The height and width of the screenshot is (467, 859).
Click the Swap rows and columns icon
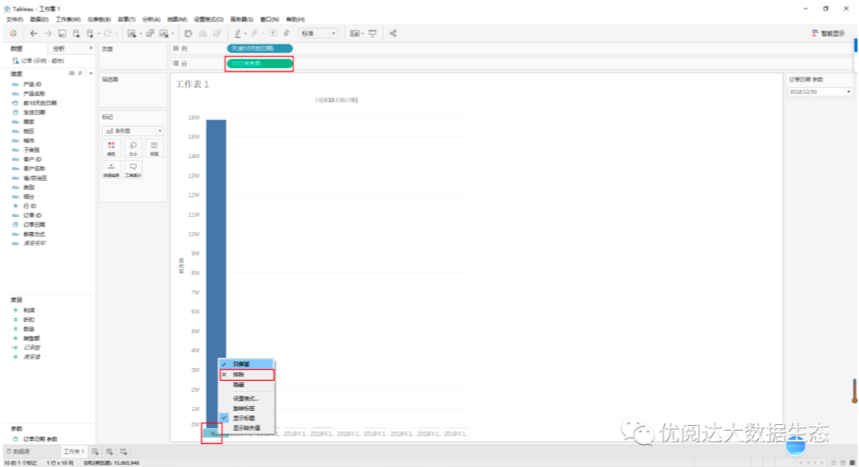tap(188, 33)
